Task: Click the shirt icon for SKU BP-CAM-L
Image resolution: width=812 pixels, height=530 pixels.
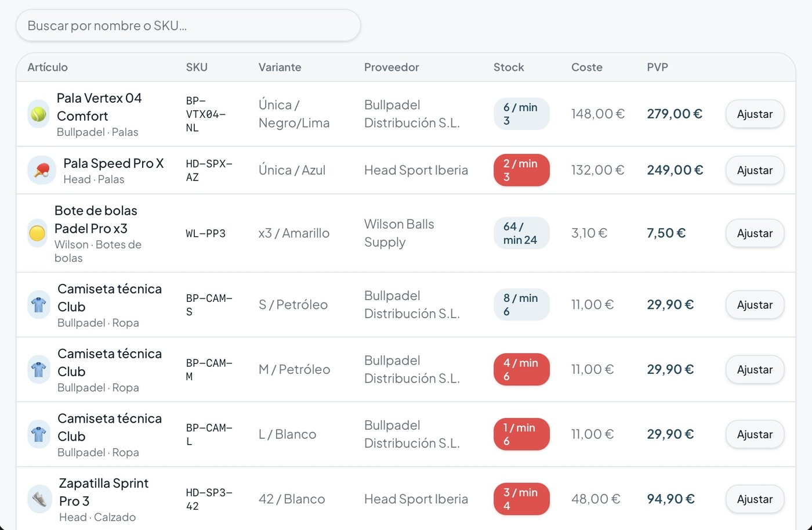Action: click(39, 435)
